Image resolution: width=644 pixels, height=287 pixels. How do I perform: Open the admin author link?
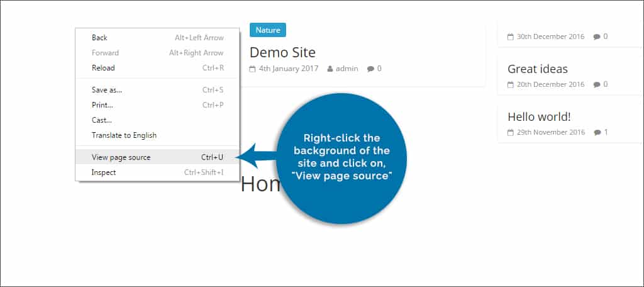coord(347,69)
